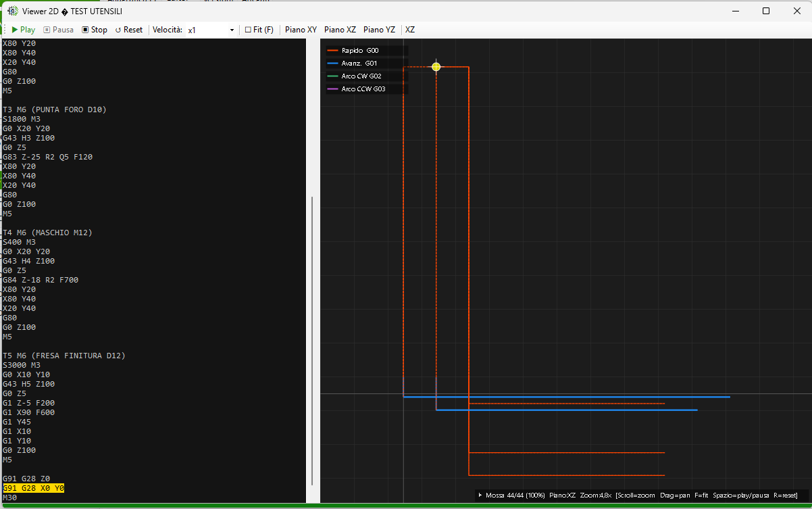
Task: Toggle the Fit (F) view option
Action: (259, 30)
